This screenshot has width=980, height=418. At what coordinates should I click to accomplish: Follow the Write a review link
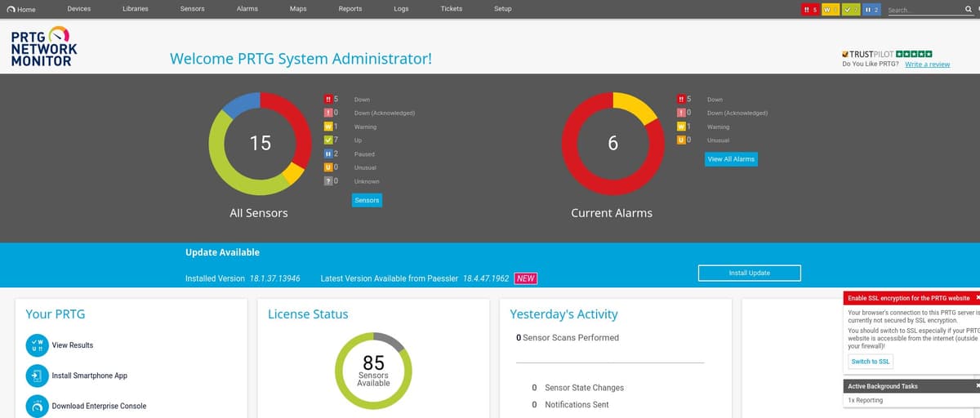click(927, 64)
